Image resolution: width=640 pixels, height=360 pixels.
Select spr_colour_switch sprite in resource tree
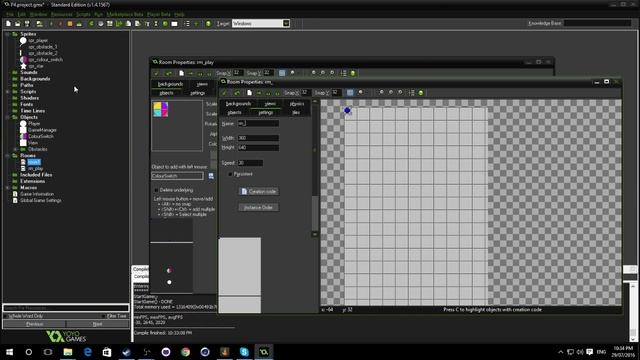[x=45, y=60]
